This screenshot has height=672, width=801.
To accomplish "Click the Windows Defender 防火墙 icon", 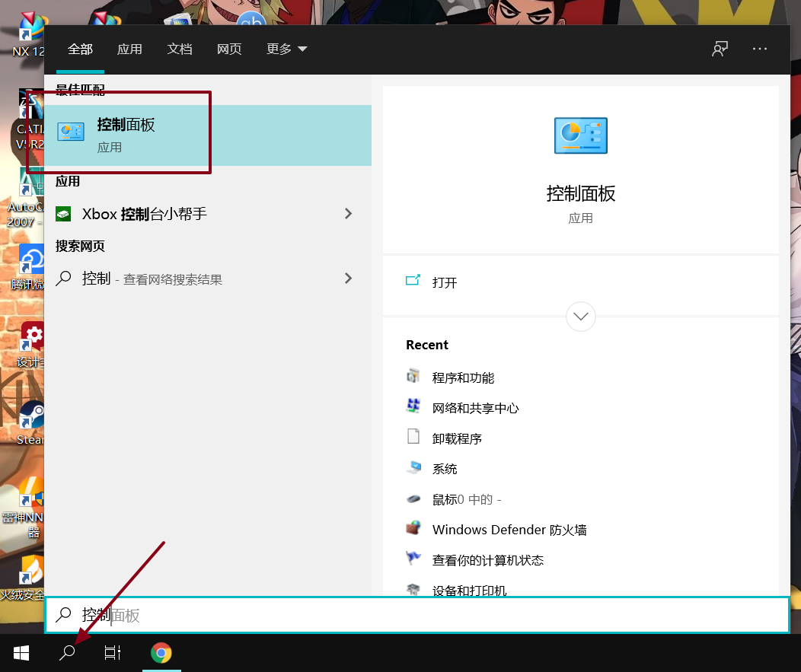I will (413, 528).
